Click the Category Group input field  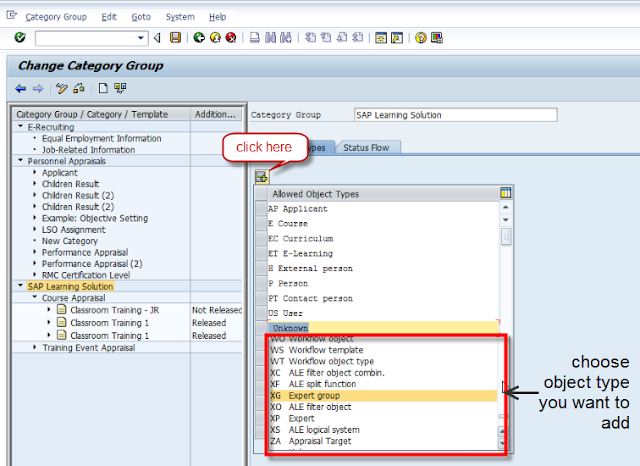[x=456, y=115]
